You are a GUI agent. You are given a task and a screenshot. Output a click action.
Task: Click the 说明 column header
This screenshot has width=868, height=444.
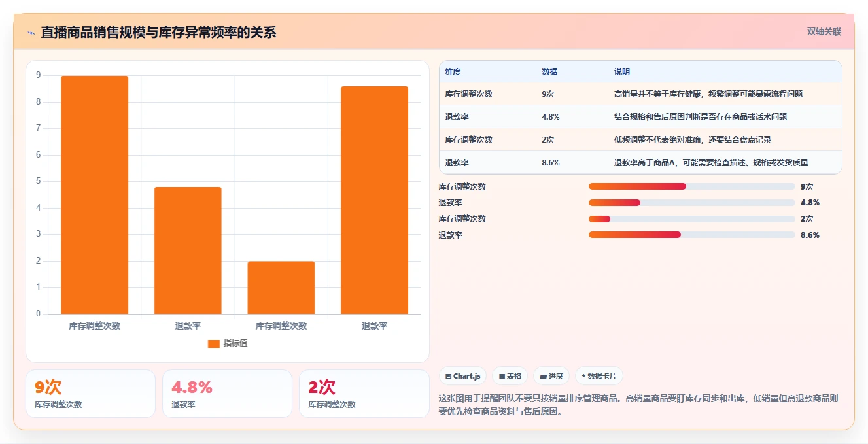pos(621,72)
